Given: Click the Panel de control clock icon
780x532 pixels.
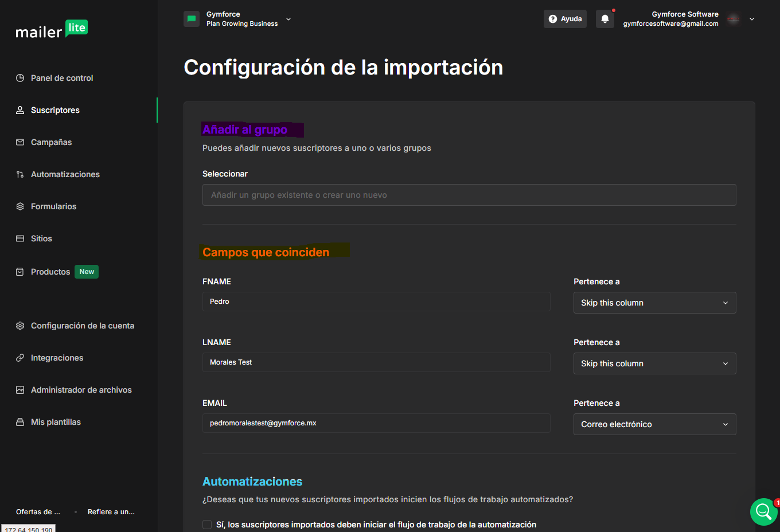Looking at the screenshot, I should (x=20, y=78).
